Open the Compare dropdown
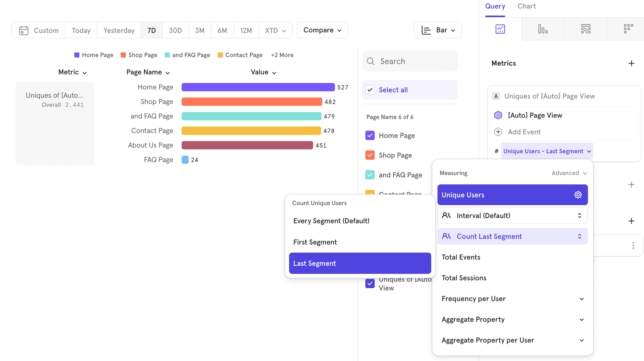644x361 pixels. tap(322, 30)
